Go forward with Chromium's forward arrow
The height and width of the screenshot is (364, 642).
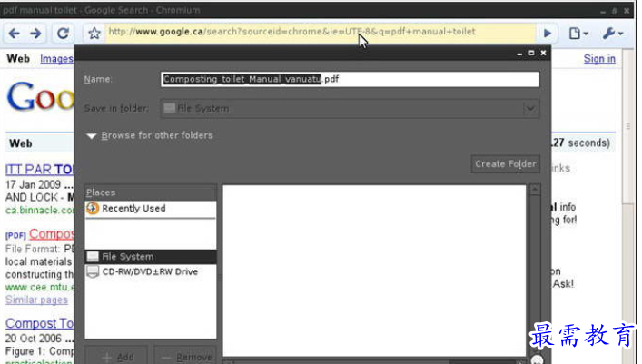click(36, 34)
